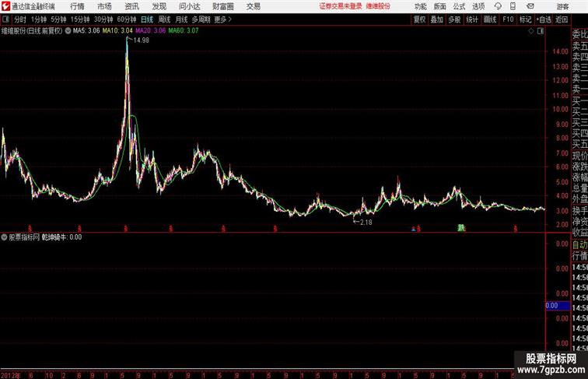Toggle the left panel icon beside 分时
Screen dimensions: 588x379
click(x=5, y=19)
